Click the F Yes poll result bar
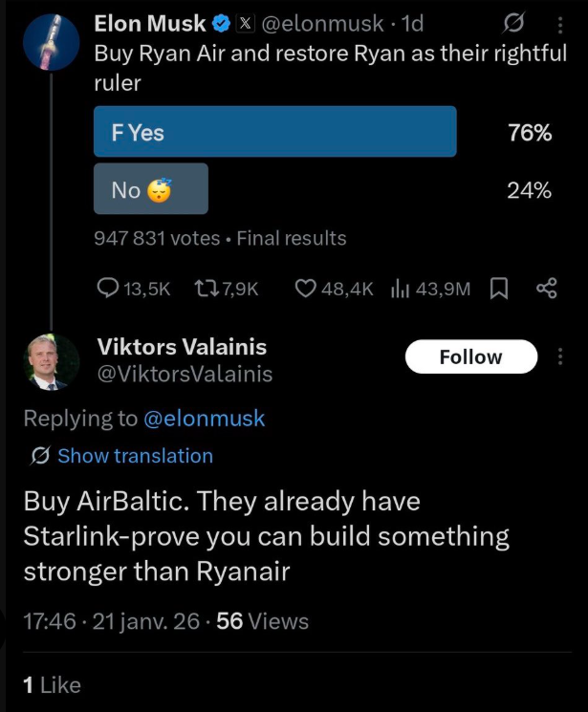588x712 pixels. click(274, 132)
